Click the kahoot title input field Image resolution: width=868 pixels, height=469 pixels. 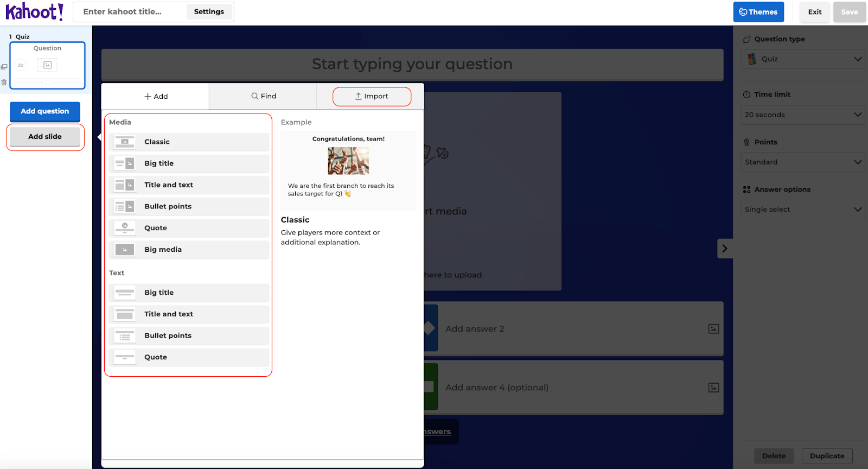[x=130, y=11]
